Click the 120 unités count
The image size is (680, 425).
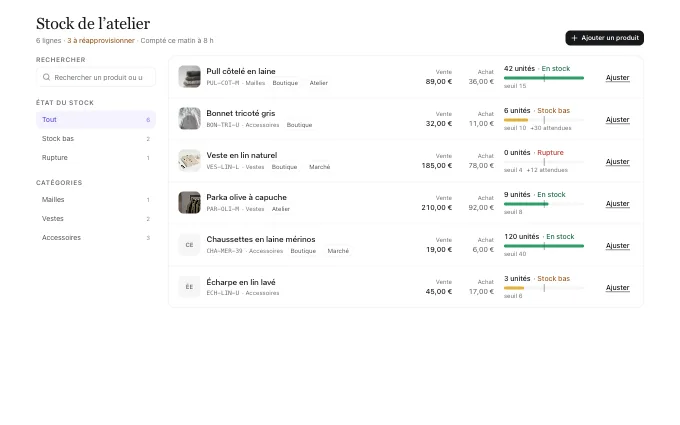[521, 236]
